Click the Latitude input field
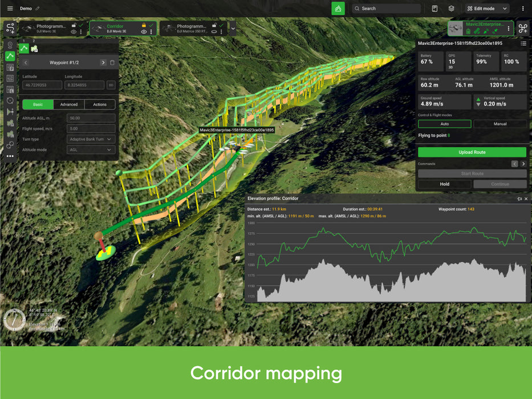The image size is (532, 399). coord(42,85)
